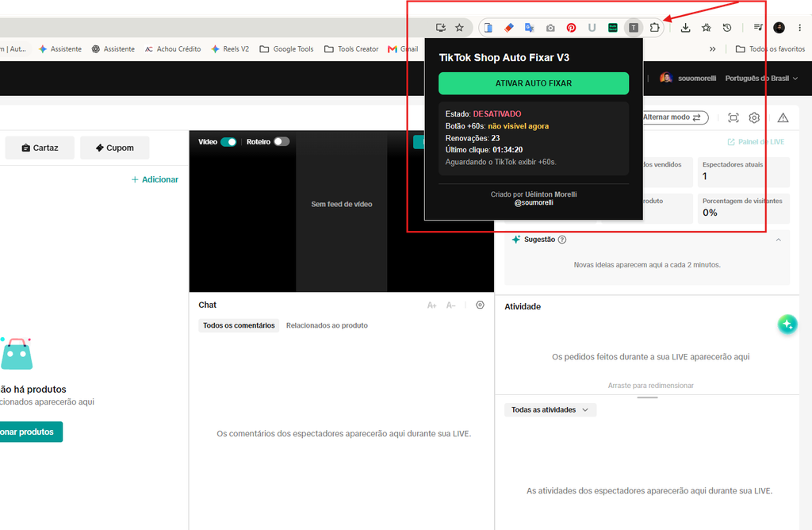Click ATIVAR AUTO FIXAR button
Image resolution: width=812 pixels, height=530 pixels.
coord(534,83)
